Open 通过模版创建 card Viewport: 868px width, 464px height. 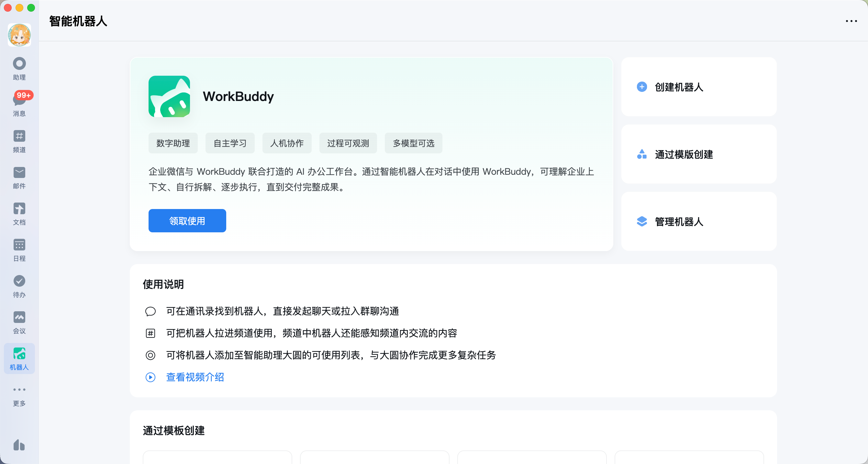698,154
